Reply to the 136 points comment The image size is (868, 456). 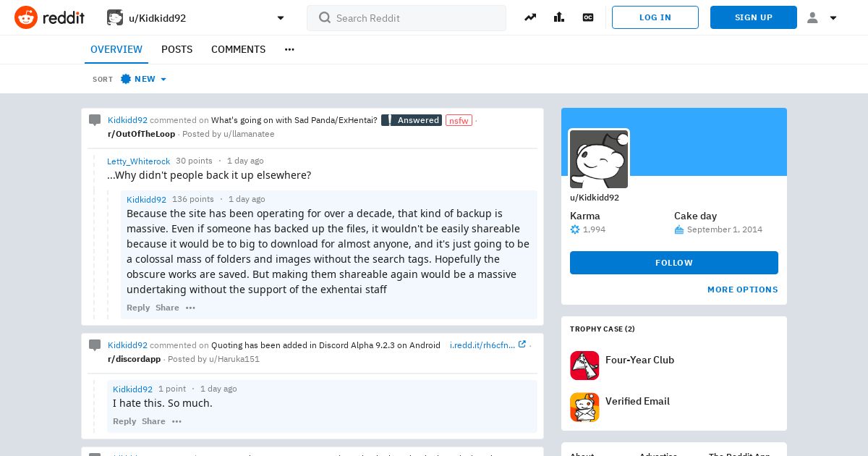coord(138,308)
